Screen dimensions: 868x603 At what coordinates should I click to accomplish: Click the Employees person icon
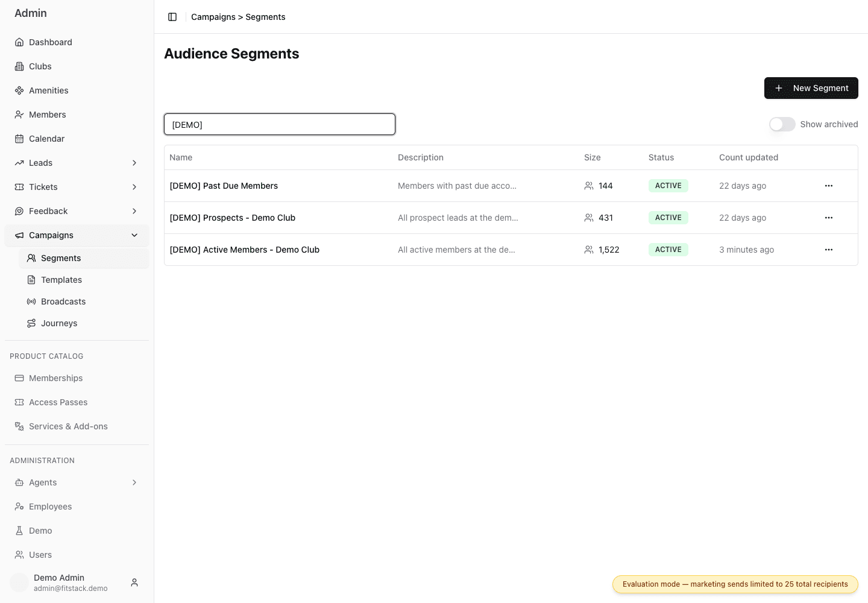(x=19, y=507)
